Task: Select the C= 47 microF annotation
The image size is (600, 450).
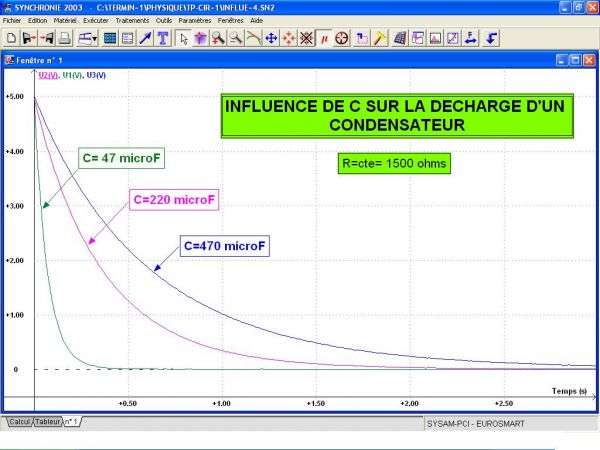Action: coord(121,158)
